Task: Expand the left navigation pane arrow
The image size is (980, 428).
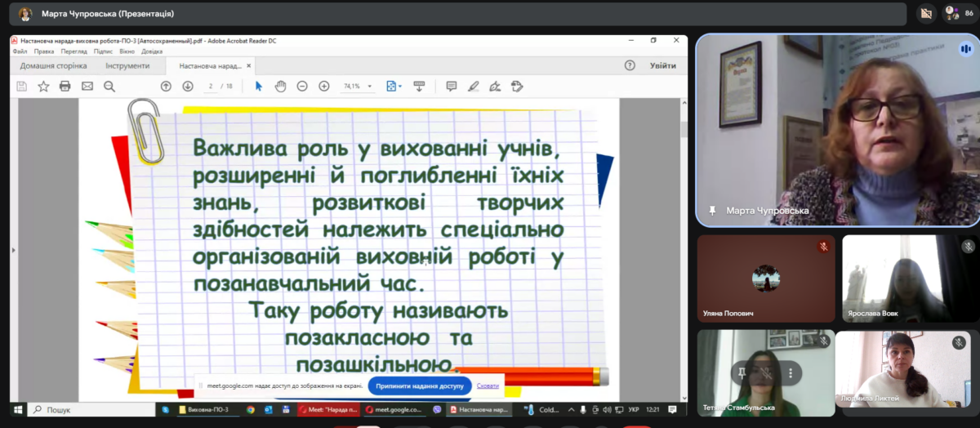Action: click(x=13, y=250)
